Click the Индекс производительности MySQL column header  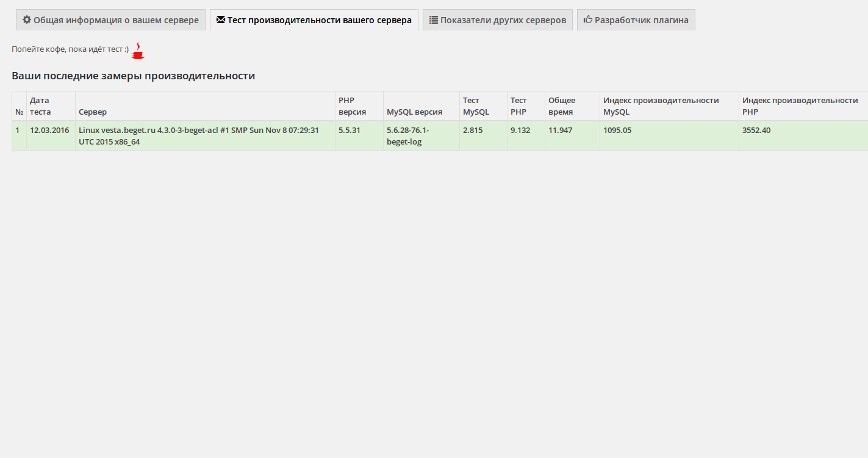(x=661, y=106)
